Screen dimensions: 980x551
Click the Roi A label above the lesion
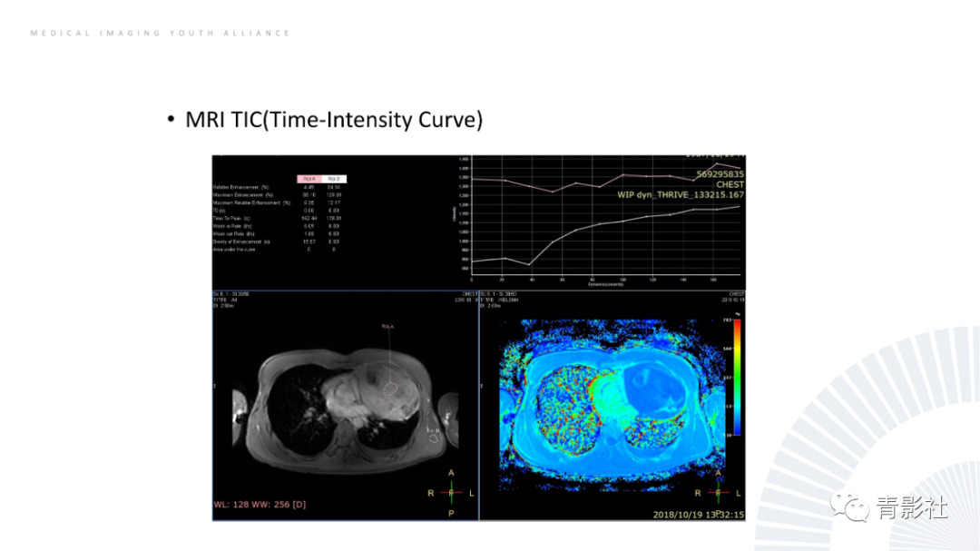(387, 327)
